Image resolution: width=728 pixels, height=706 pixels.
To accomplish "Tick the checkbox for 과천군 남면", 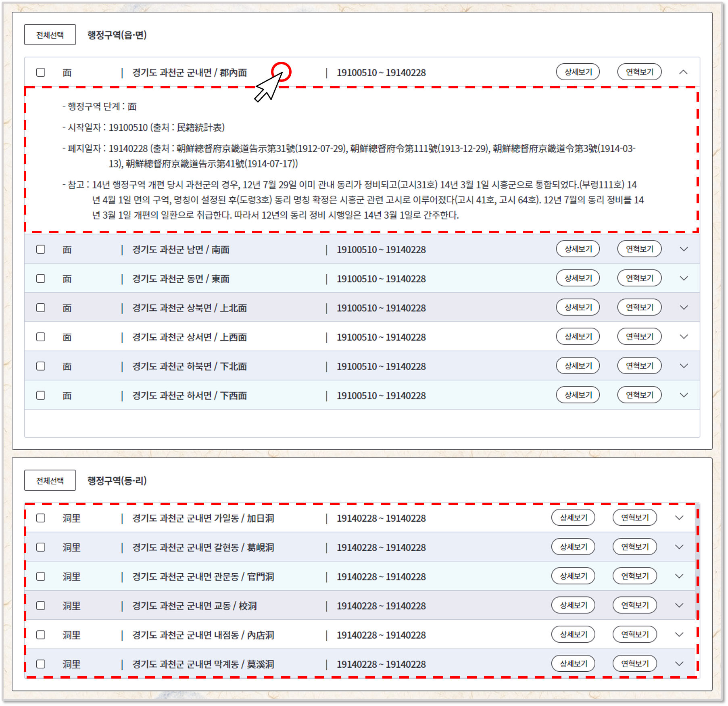I will point(41,249).
